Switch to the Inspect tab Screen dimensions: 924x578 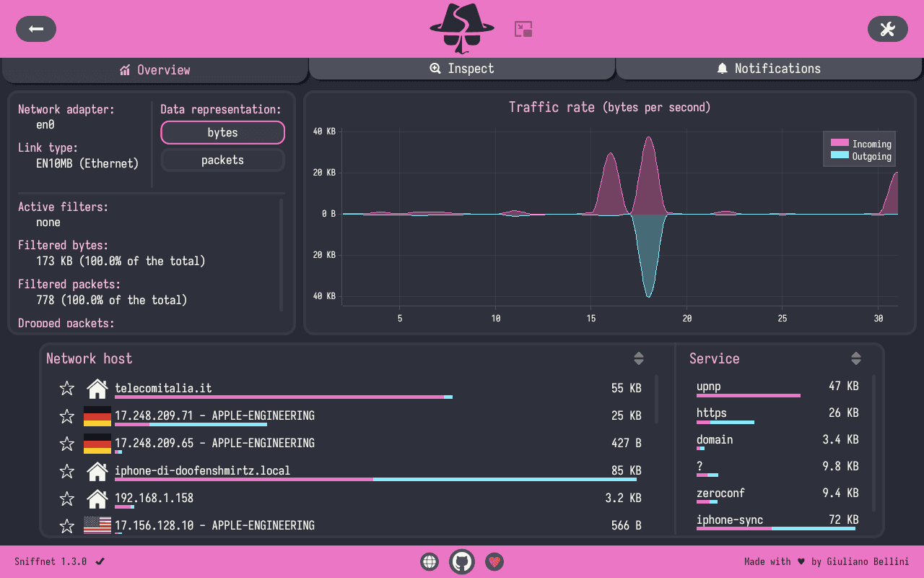click(462, 68)
